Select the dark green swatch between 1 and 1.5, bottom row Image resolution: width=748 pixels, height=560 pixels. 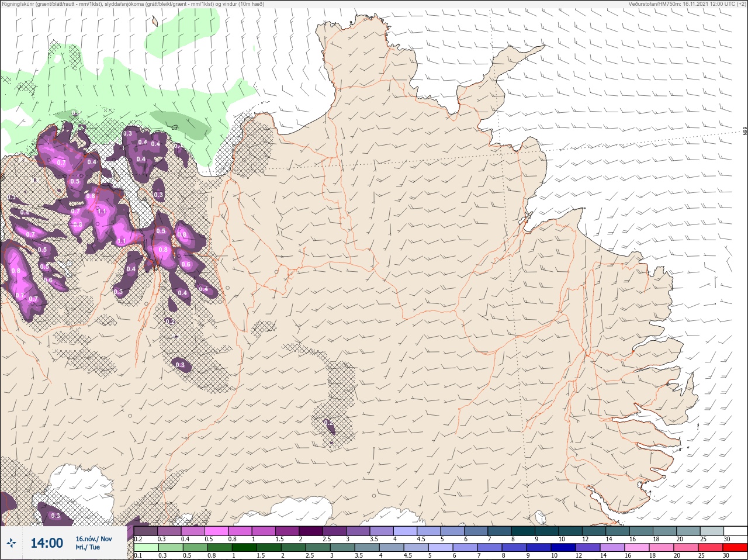coord(244,548)
